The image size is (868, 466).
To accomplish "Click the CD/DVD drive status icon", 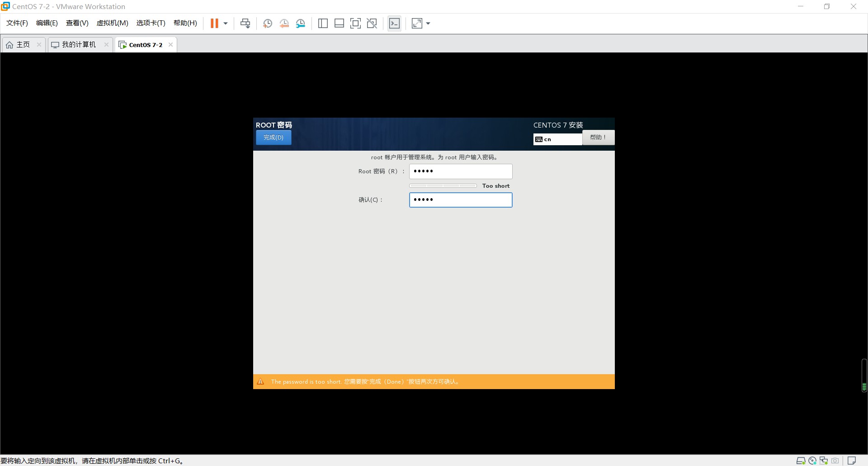I will [812, 461].
